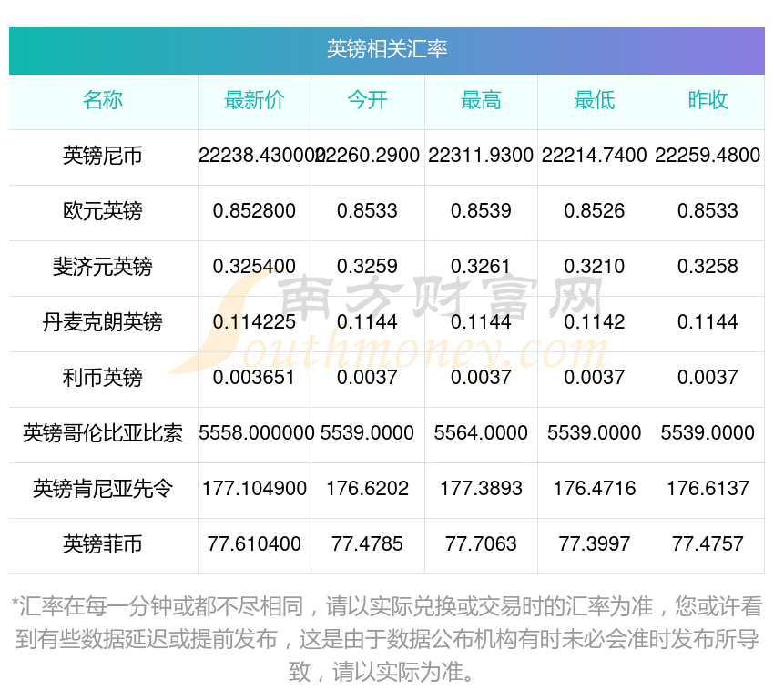This screenshot has height=700, width=774.
Task: Click low value 77.3997
Action: 595,543
